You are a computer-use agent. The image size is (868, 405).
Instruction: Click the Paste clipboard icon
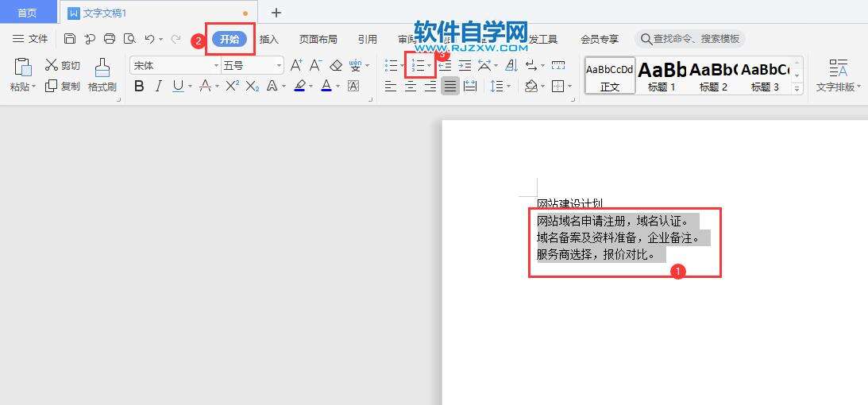[x=23, y=67]
